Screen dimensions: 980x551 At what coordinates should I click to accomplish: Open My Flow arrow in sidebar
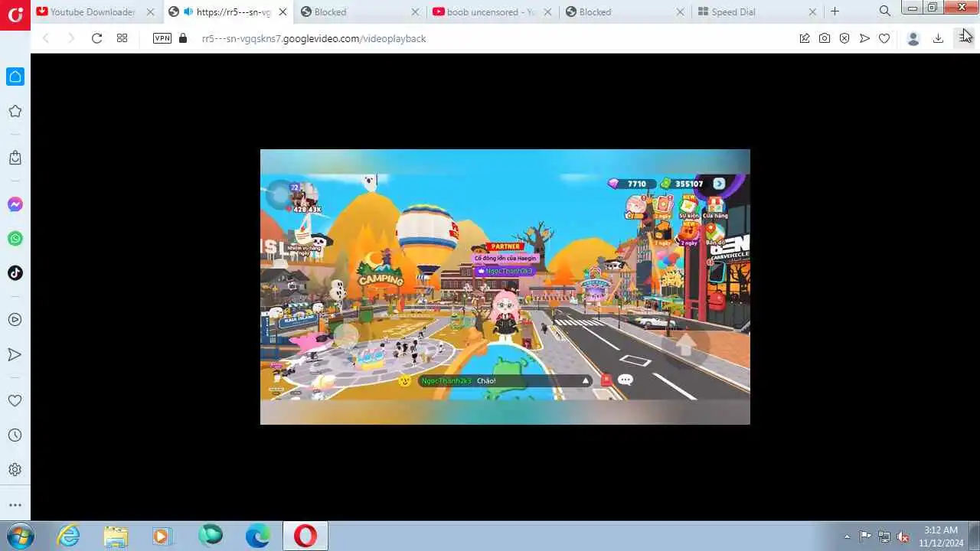15,354
